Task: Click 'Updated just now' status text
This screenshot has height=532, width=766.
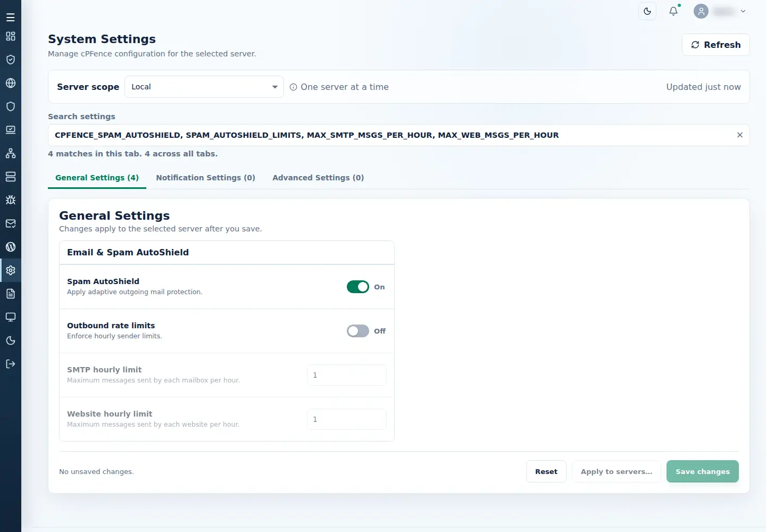Action: (x=703, y=87)
